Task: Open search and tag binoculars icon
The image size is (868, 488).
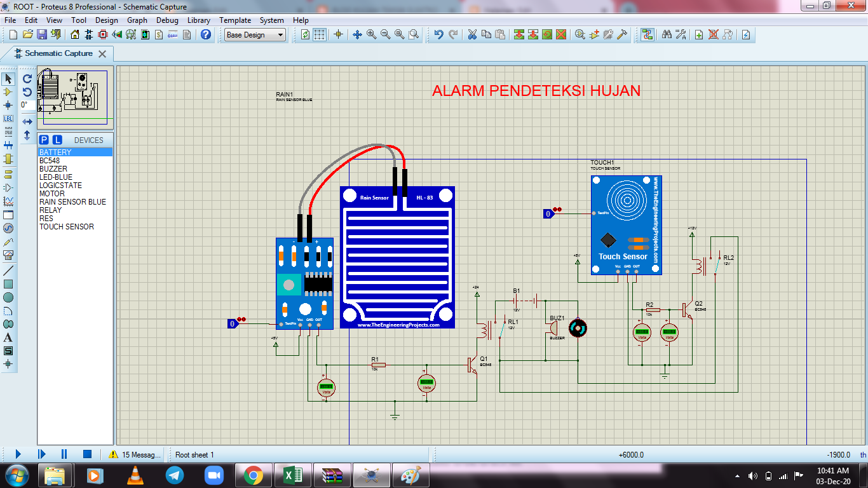Action: pyautogui.click(x=667, y=34)
